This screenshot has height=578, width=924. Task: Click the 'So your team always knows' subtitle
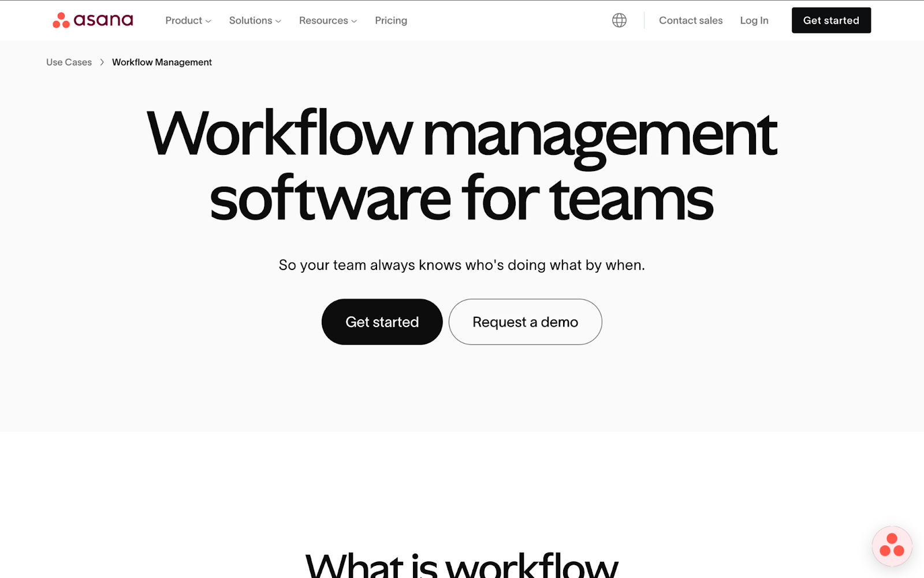[462, 265]
